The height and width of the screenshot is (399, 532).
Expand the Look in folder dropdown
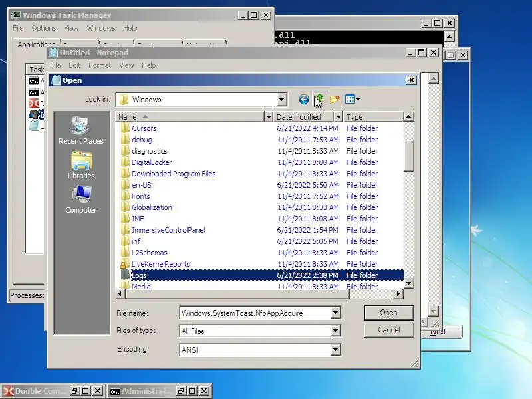click(x=281, y=99)
